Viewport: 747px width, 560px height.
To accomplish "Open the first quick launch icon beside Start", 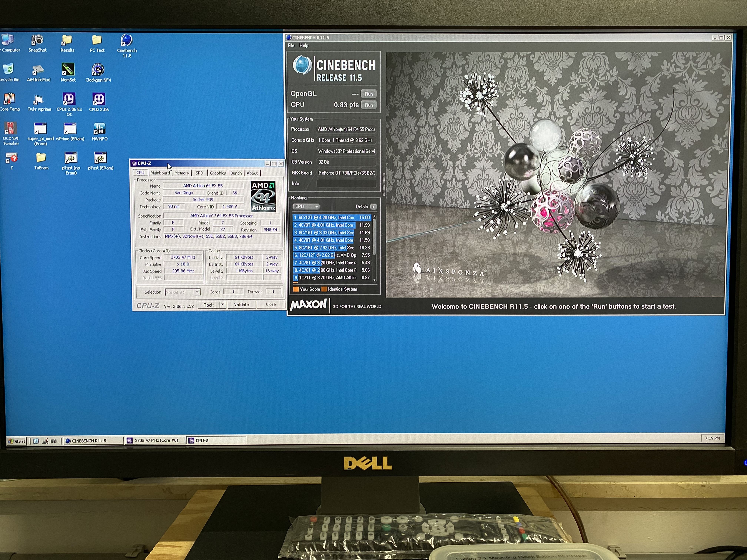I will point(36,441).
